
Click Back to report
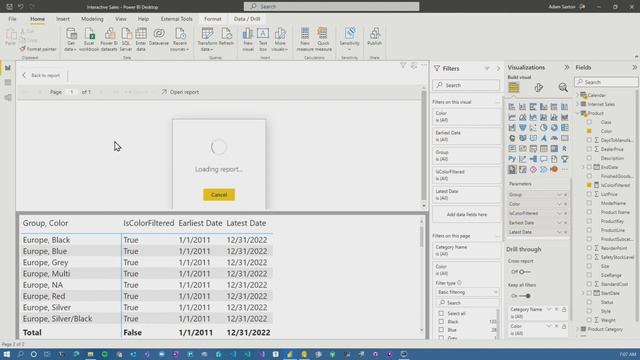41,76
